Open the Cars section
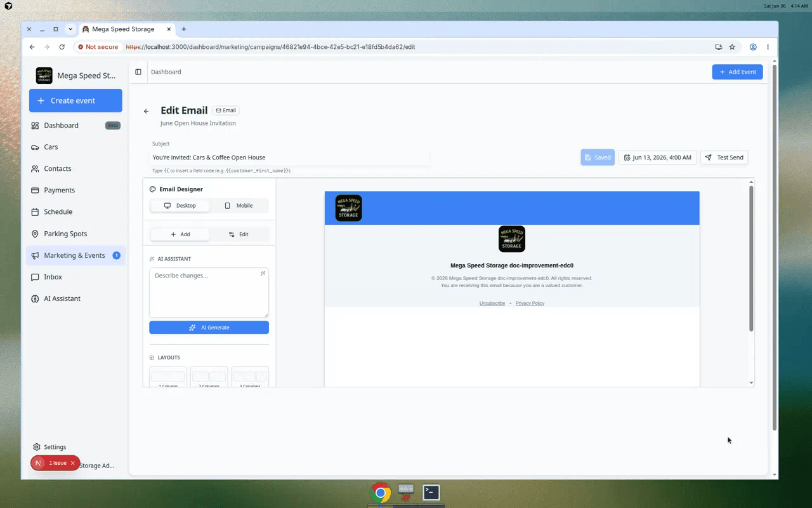Viewport: 812px width, 508px height. pos(75,147)
